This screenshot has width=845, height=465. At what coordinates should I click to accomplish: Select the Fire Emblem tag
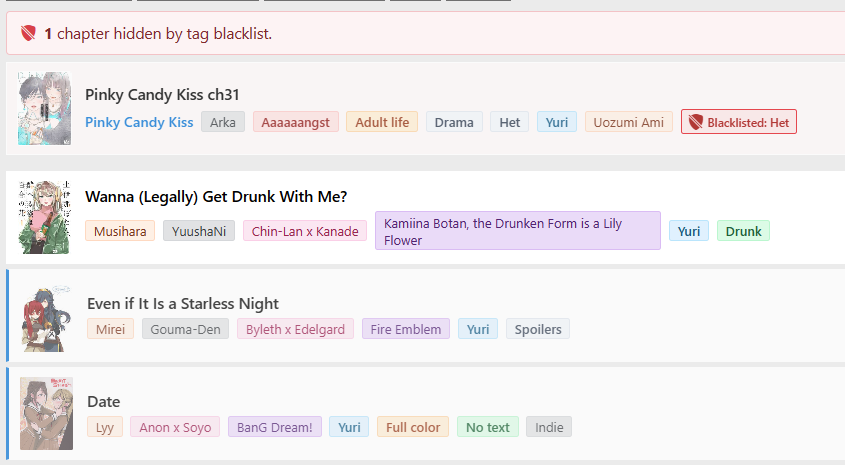(x=406, y=329)
